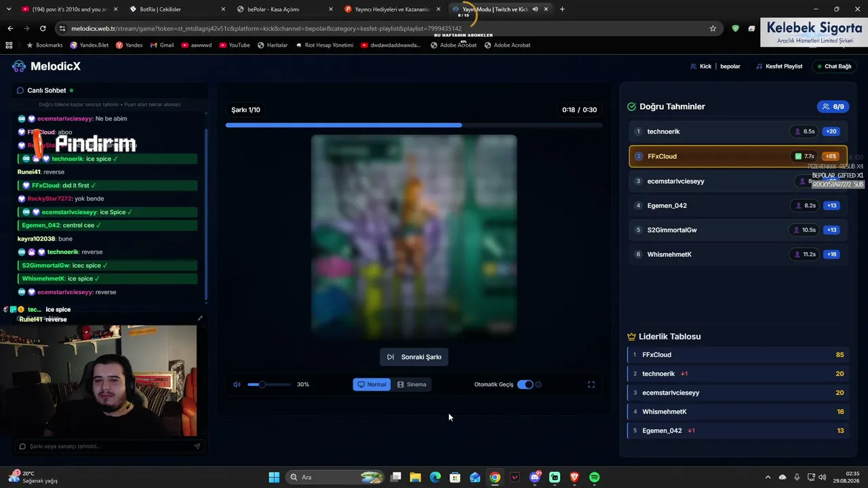The height and width of the screenshot is (488, 868).
Task: Open Task View on the taskbar
Action: pos(396,477)
